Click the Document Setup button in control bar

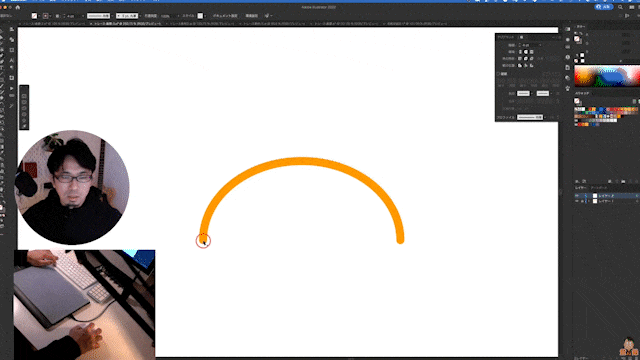point(225,16)
